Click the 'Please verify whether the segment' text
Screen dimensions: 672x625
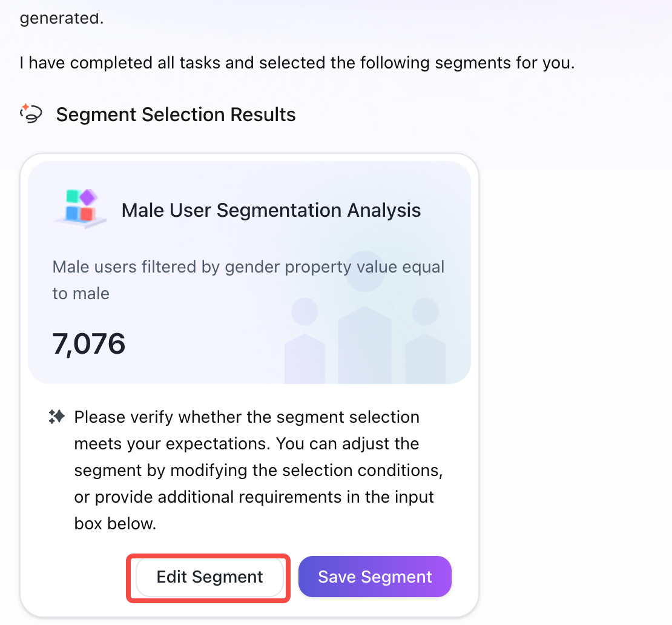coord(247,417)
